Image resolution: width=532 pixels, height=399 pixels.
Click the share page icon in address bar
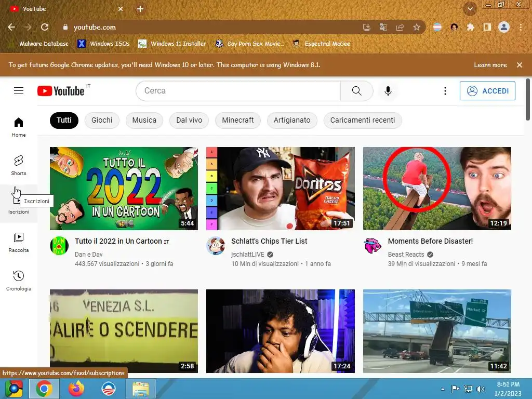click(400, 27)
